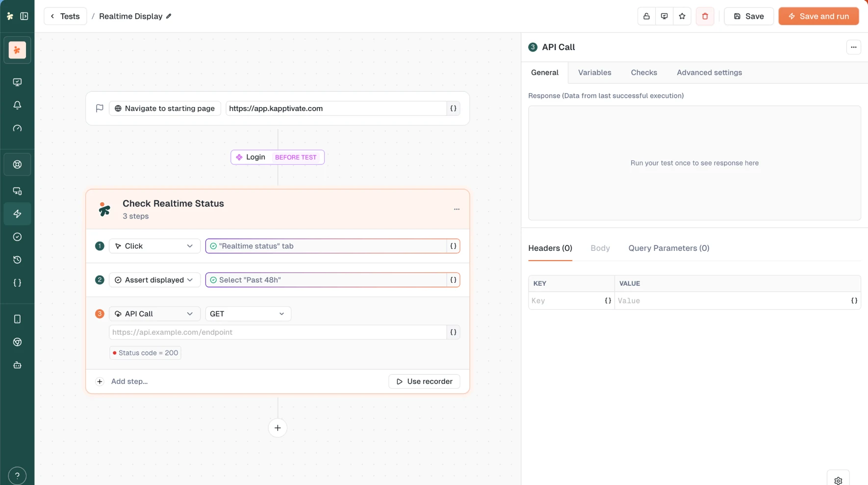
Task: Open the GET method dropdown
Action: 248,314
